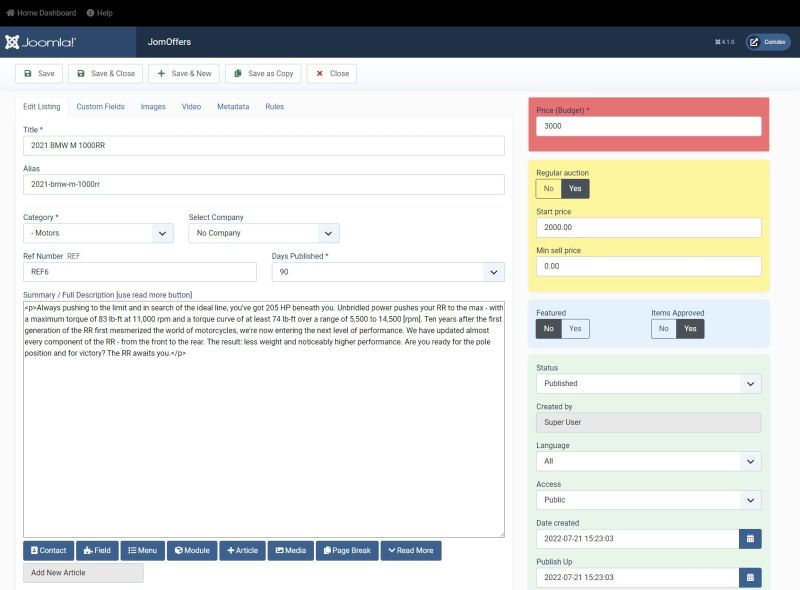
Task: Open the Custom Fields tab
Action: pyautogui.click(x=101, y=105)
